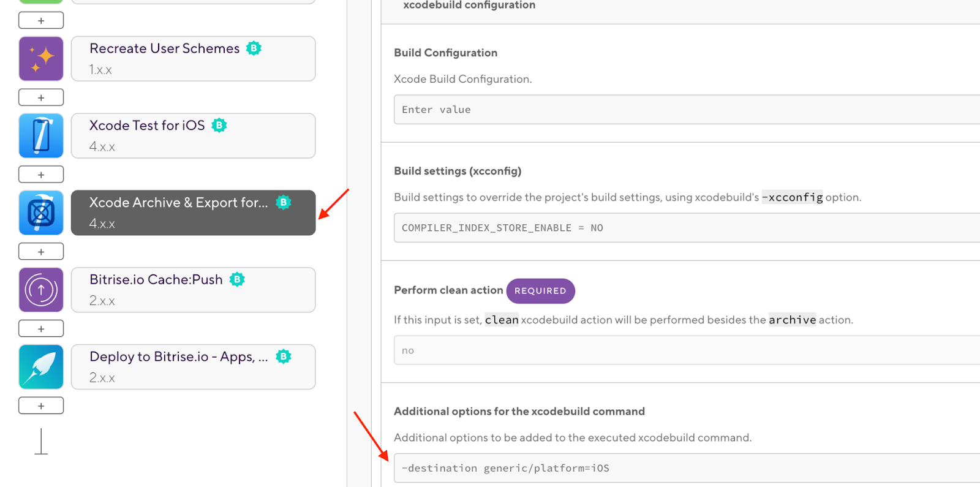Focus the Build settings xcconfig input field
Viewport: 980px width, 487px height.
click(687, 228)
